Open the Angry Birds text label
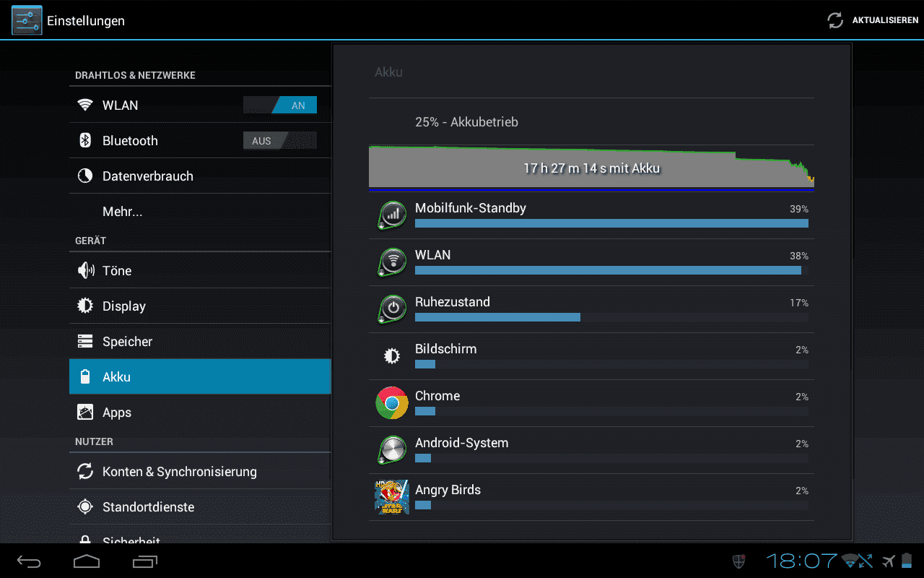 tap(448, 490)
